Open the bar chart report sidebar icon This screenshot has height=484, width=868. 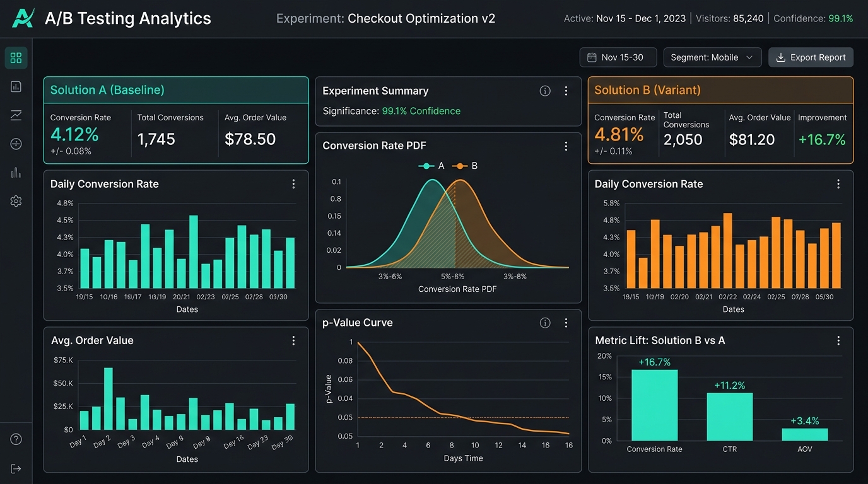(x=16, y=86)
